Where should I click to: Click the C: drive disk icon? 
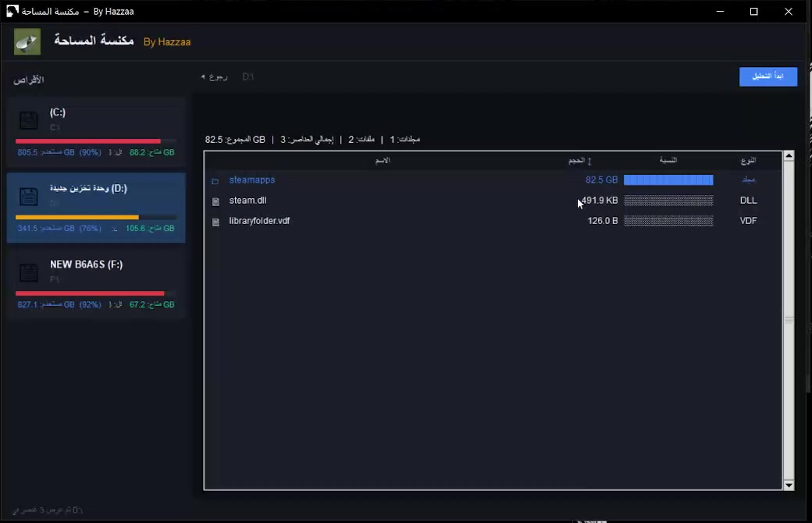coord(28,120)
